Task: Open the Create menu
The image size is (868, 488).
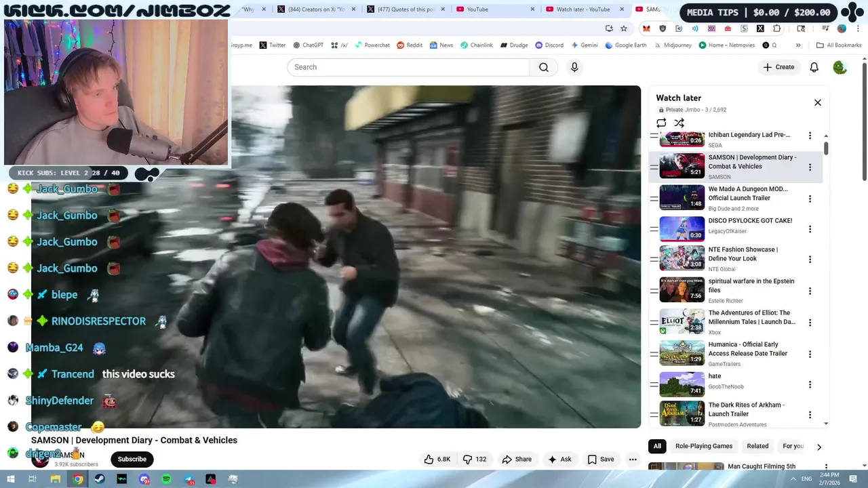Action: pos(778,67)
